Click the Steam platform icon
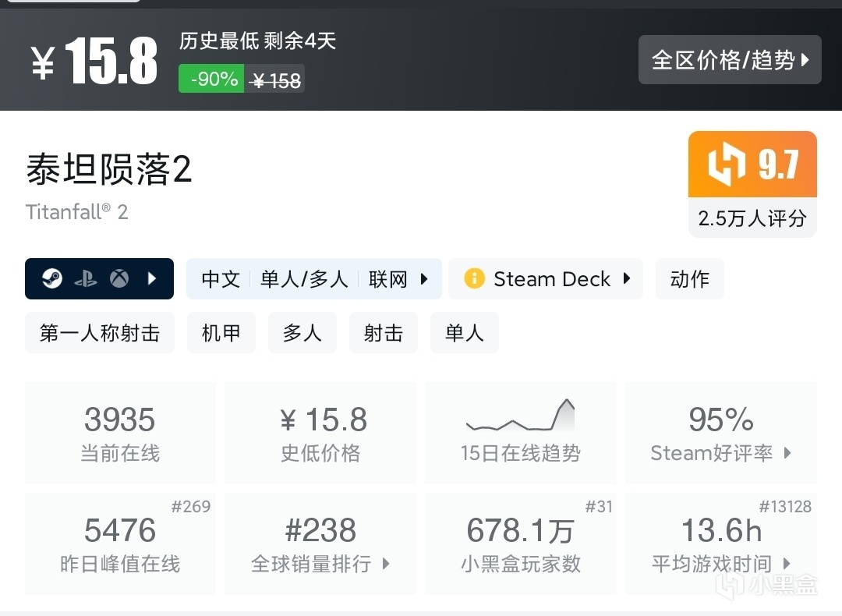The width and height of the screenshot is (842, 616). [52, 279]
